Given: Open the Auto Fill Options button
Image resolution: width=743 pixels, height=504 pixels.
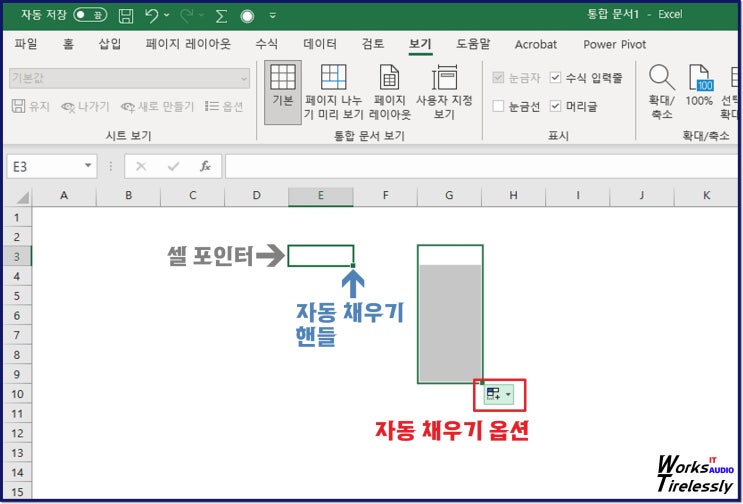Looking at the screenshot, I should pyautogui.click(x=499, y=395).
